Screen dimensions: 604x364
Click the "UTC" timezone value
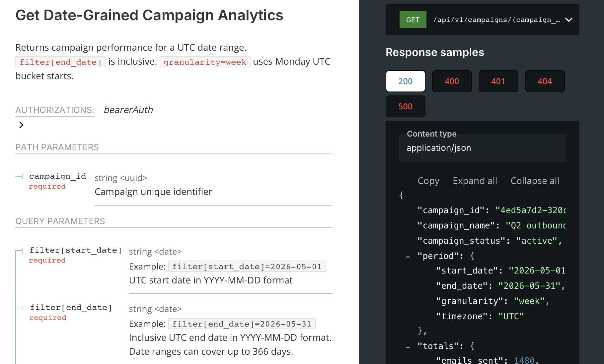pyautogui.click(x=511, y=316)
